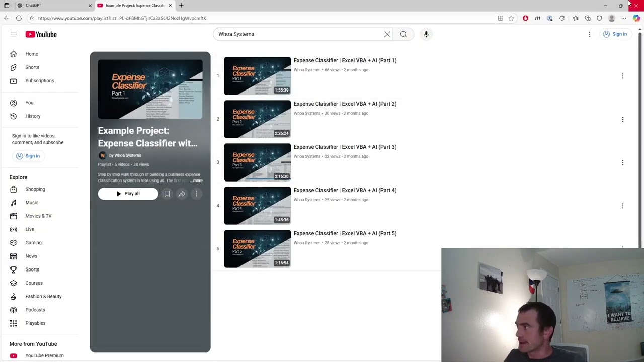Open action menu for Part 2 video
The width and height of the screenshot is (644, 362).
(622, 119)
